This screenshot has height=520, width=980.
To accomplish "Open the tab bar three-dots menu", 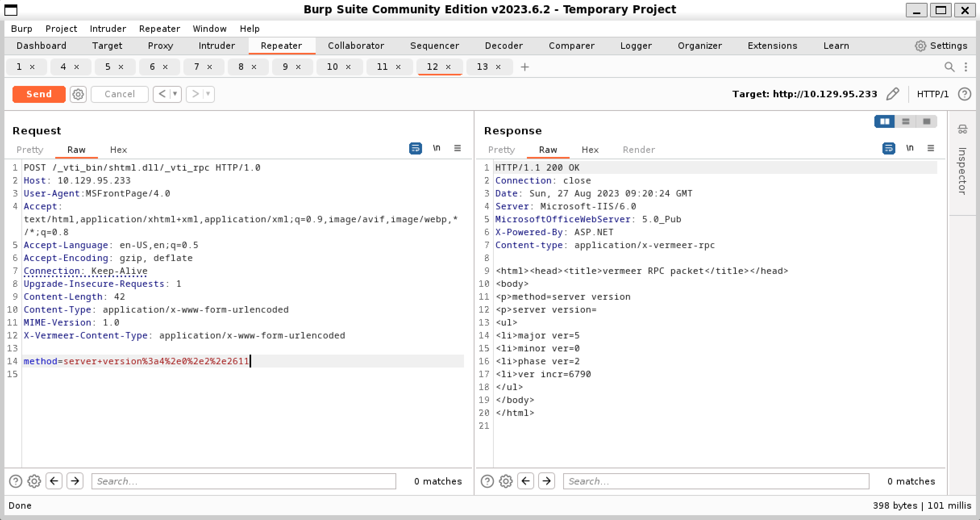I will (966, 67).
